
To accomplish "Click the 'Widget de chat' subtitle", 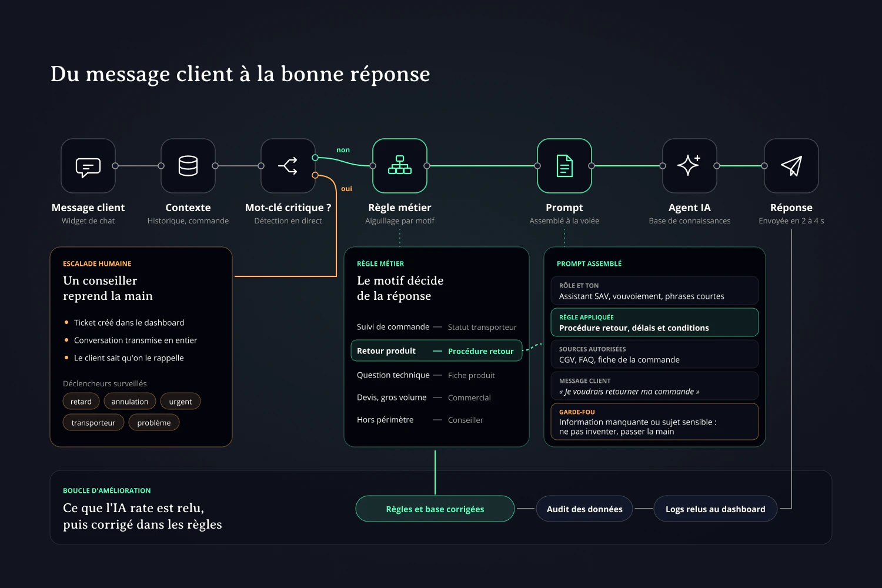I will pyautogui.click(x=88, y=221).
